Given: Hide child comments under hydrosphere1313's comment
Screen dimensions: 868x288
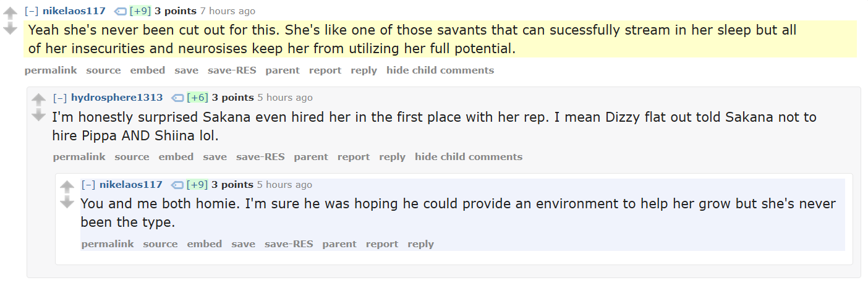Looking at the screenshot, I should [469, 157].
